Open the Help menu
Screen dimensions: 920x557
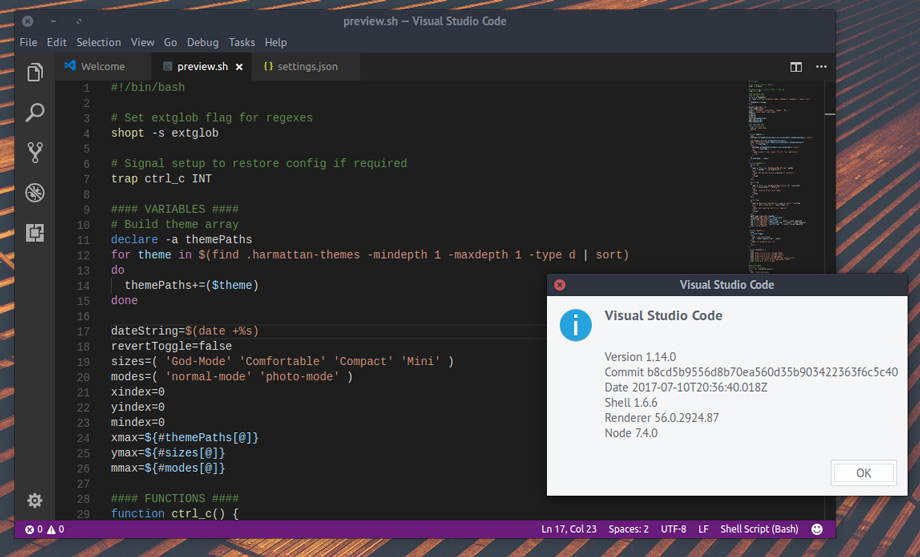(x=276, y=42)
